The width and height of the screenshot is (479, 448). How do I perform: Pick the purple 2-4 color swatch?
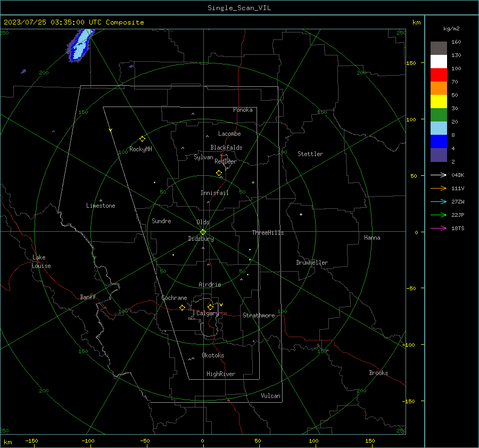(x=439, y=154)
